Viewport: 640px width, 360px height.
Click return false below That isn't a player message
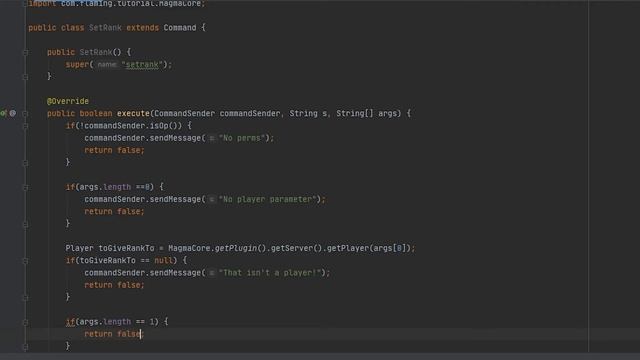click(x=114, y=285)
